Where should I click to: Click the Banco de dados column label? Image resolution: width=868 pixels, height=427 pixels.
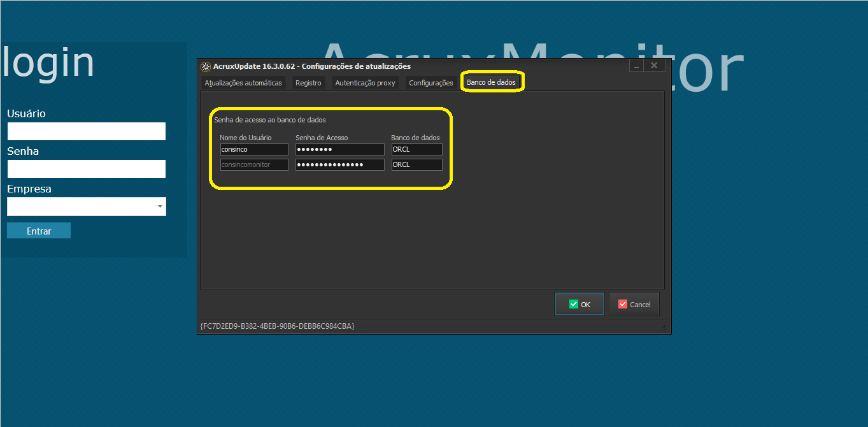[415, 138]
